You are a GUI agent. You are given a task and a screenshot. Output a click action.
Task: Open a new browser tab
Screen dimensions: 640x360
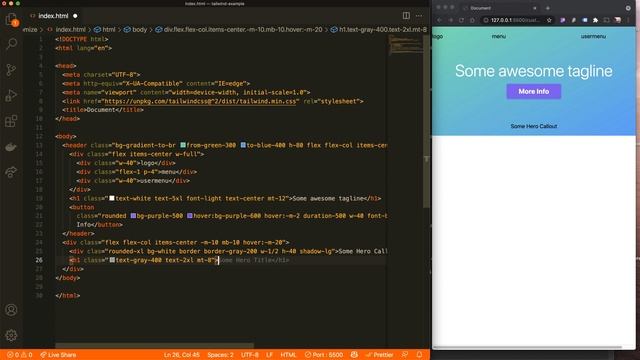548,8
